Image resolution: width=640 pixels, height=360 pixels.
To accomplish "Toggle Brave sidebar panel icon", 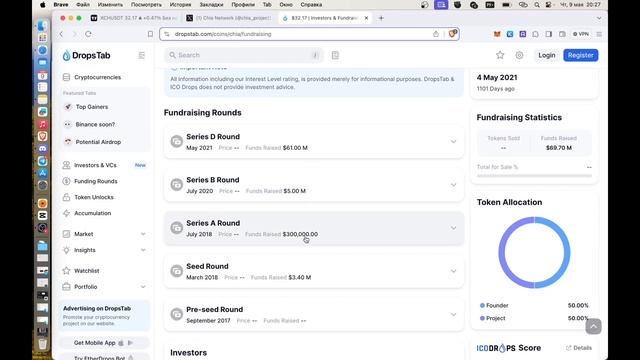I will click(x=549, y=34).
